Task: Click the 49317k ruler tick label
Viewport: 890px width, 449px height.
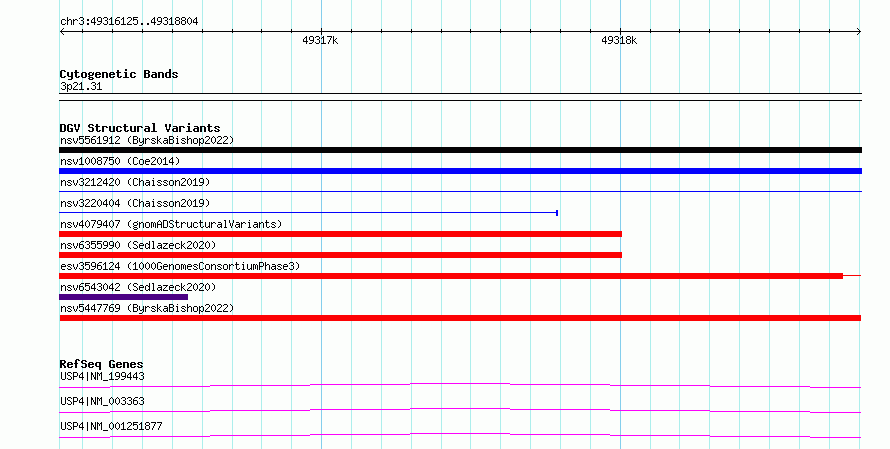Action: click(320, 40)
